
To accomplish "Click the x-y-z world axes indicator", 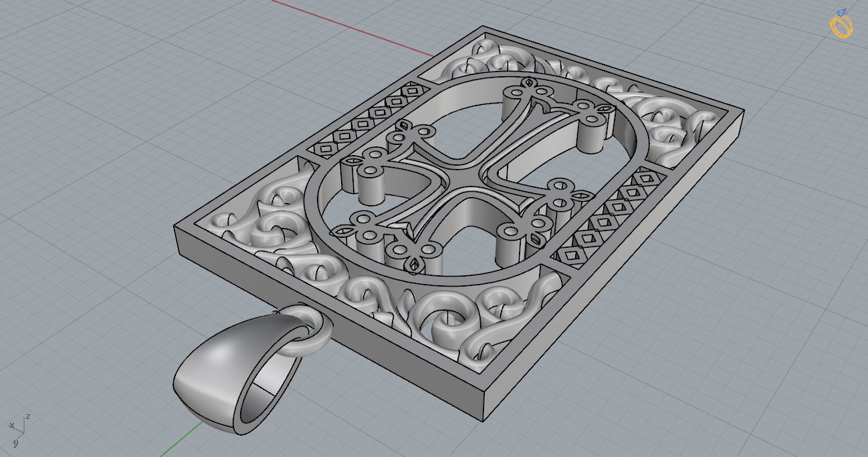I will coord(18,430).
